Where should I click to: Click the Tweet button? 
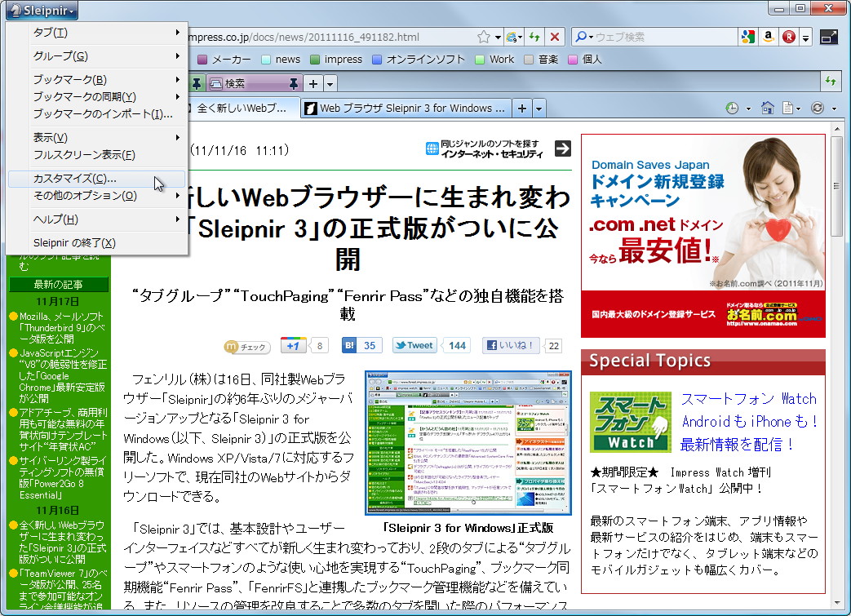coord(414,345)
